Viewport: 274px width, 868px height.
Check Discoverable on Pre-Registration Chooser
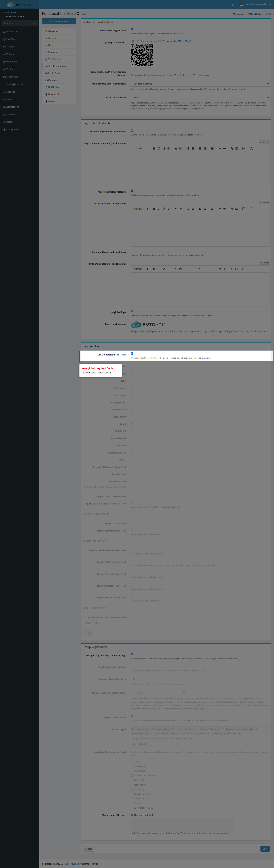click(x=132, y=71)
